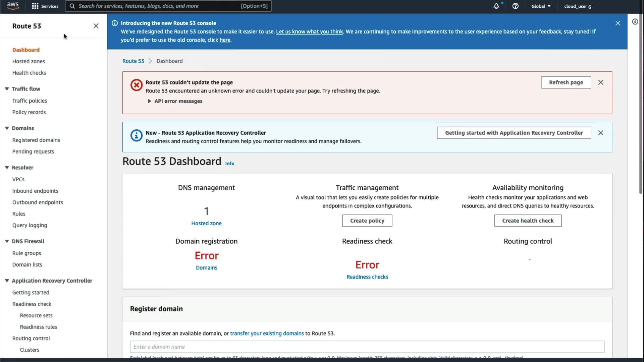Dismiss the Application Recovery Controller notice
The height and width of the screenshot is (362, 644).
pyautogui.click(x=601, y=133)
